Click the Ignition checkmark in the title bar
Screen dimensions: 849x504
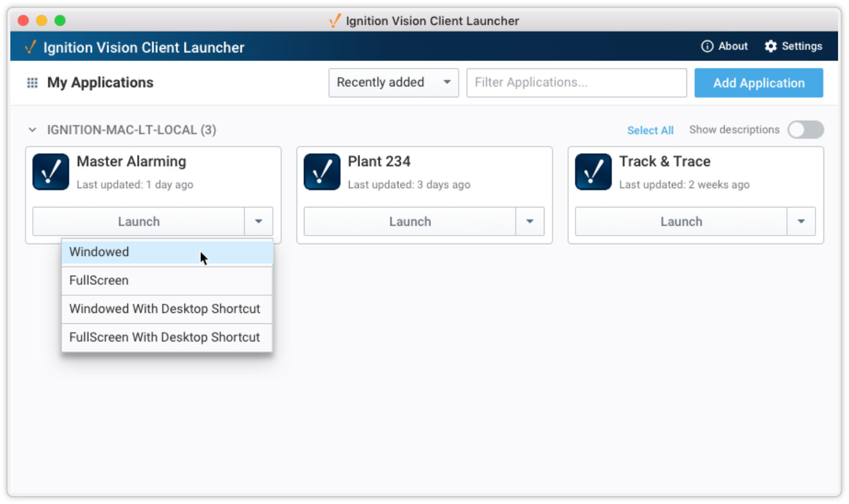click(334, 20)
